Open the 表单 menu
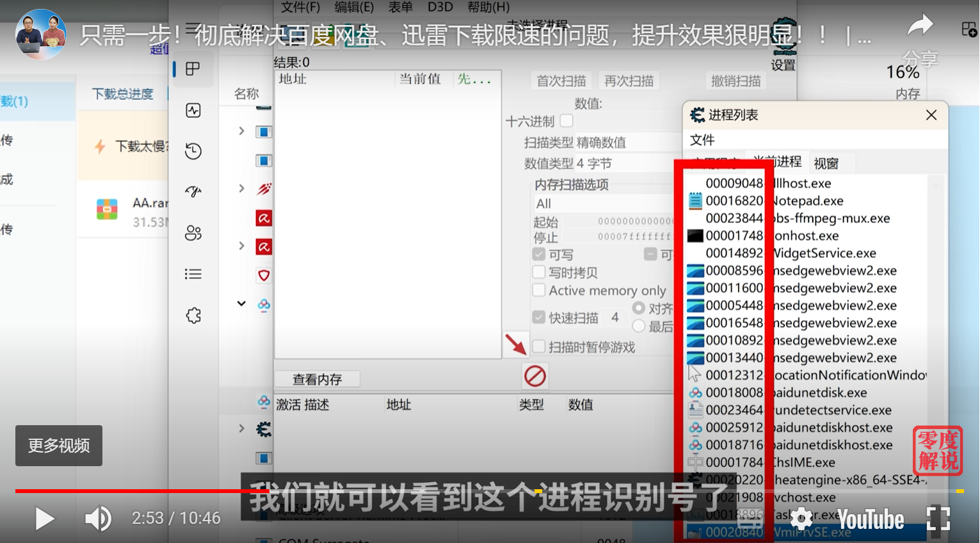Image resolution: width=980 pixels, height=543 pixels. pos(401,7)
